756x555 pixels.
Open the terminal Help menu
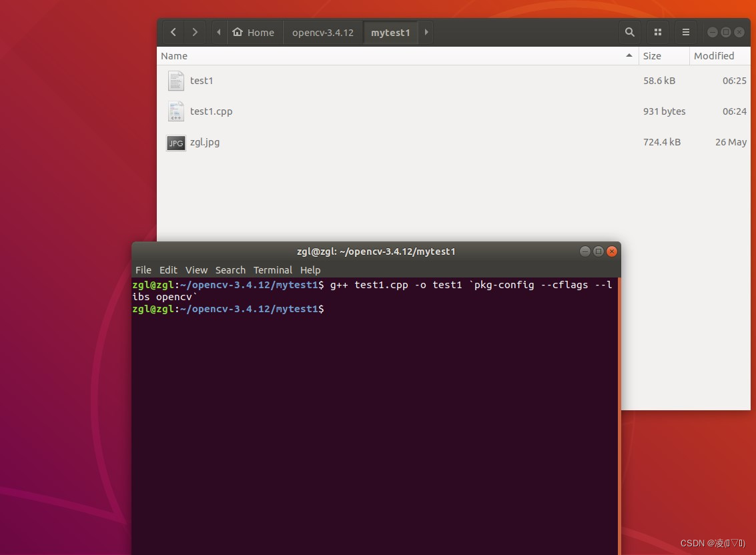click(x=310, y=270)
